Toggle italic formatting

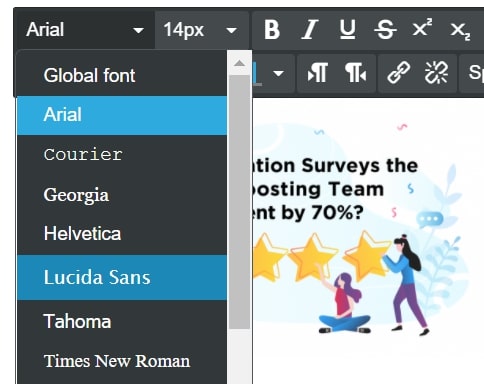pos(310,30)
